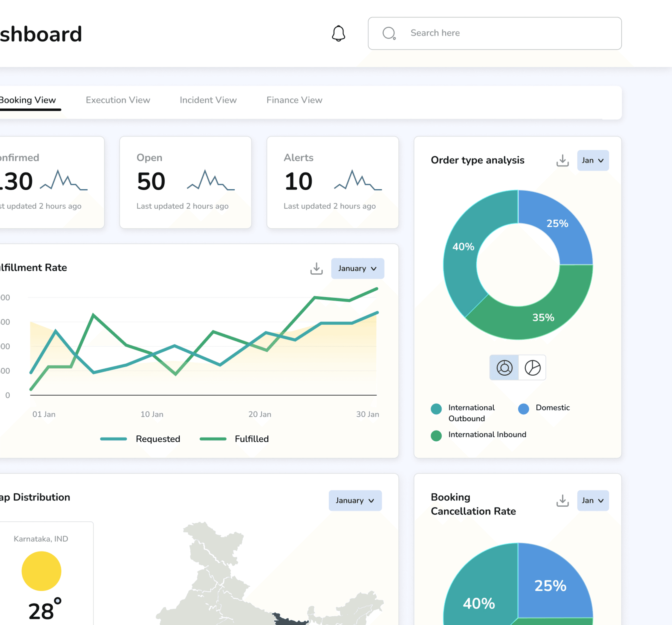This screenshot has width=672, height=625.
Task: Click the search magnifier icon
Action: 389,33
